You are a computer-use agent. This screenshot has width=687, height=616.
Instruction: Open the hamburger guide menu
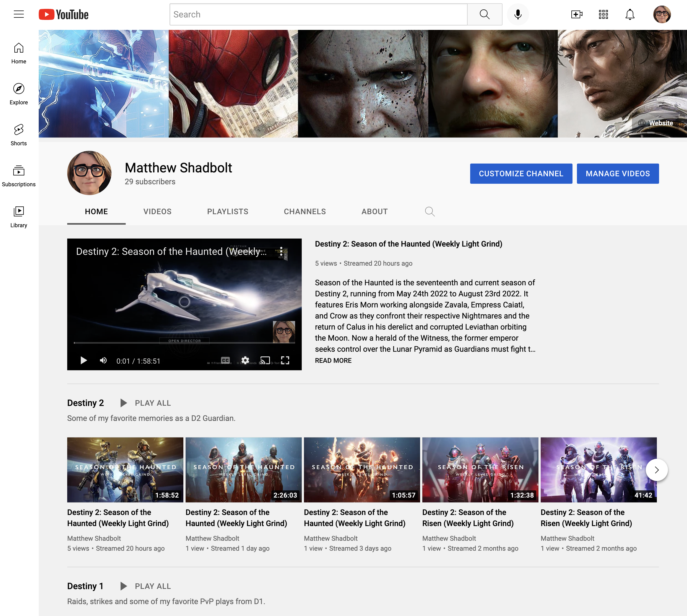(x=19, y=14)
